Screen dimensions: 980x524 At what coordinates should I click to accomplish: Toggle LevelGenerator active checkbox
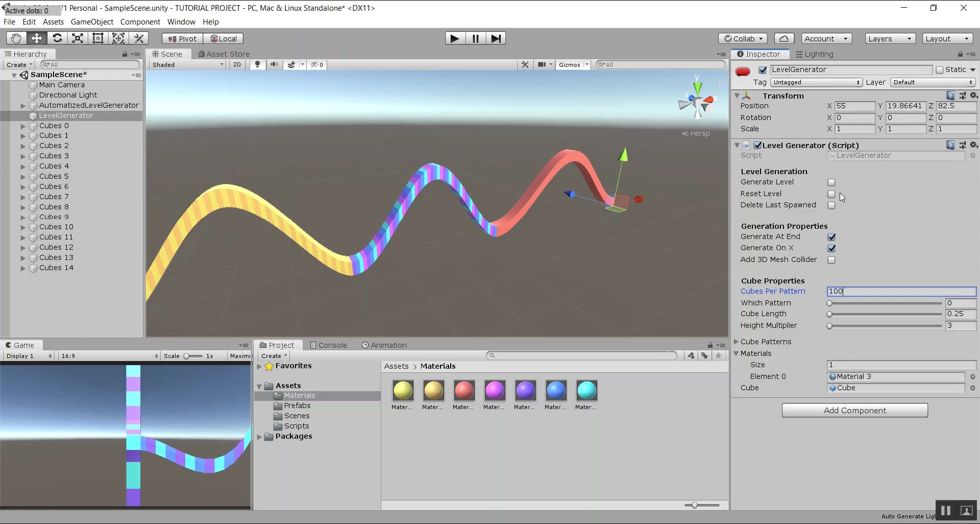point(763,70)
